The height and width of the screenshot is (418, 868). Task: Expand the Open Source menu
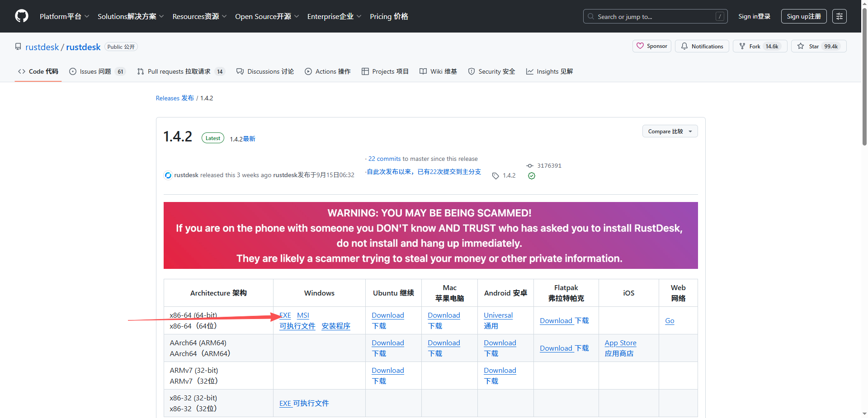point(267,16)
